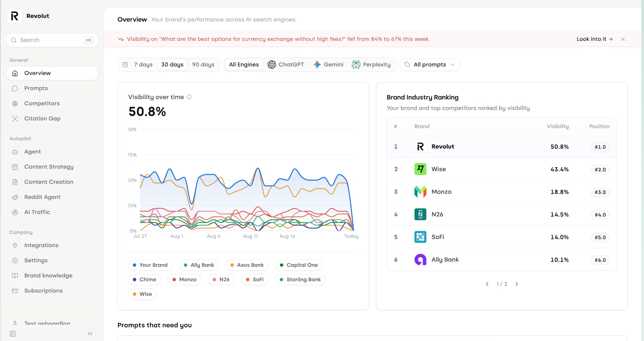
Task: Click the SoFi logo in the ranking table
Action: (420, 237)
